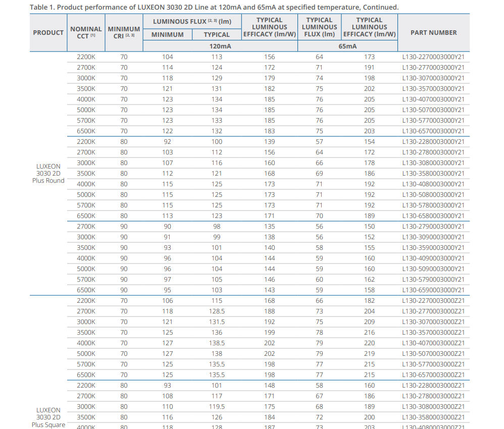Click the 65mA sub-header cell

point(347,46)
